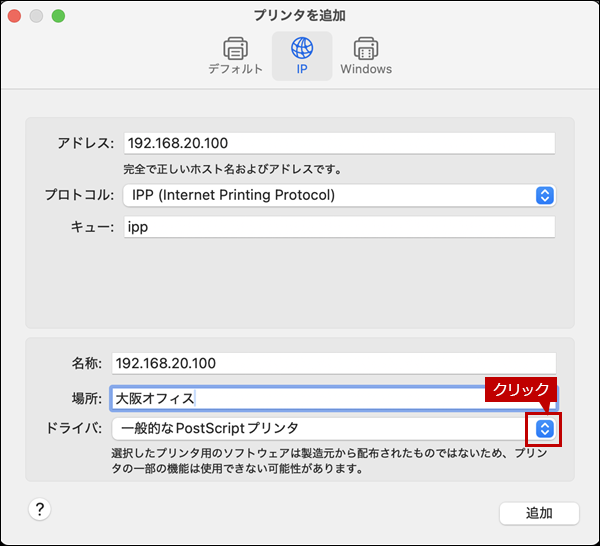This screenshot has height=546, width=600.
Task: Focus the キュー field containing ipp
Action: click(x=339, y=227)
